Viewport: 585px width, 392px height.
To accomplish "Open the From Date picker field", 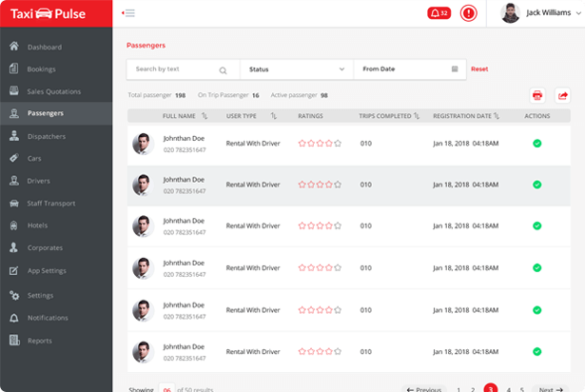I will pos(410,69).
